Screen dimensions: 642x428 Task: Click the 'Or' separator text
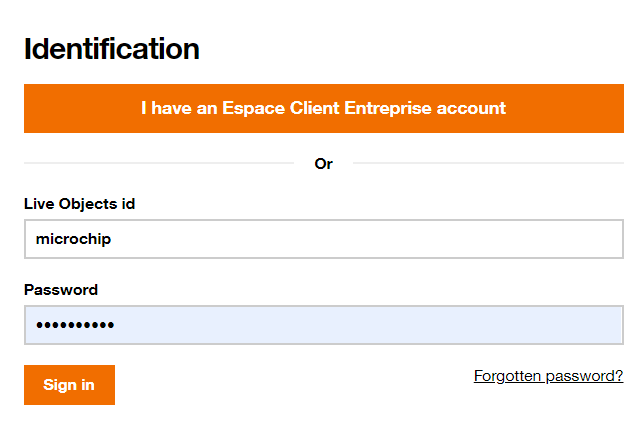[x=323, y=163]
